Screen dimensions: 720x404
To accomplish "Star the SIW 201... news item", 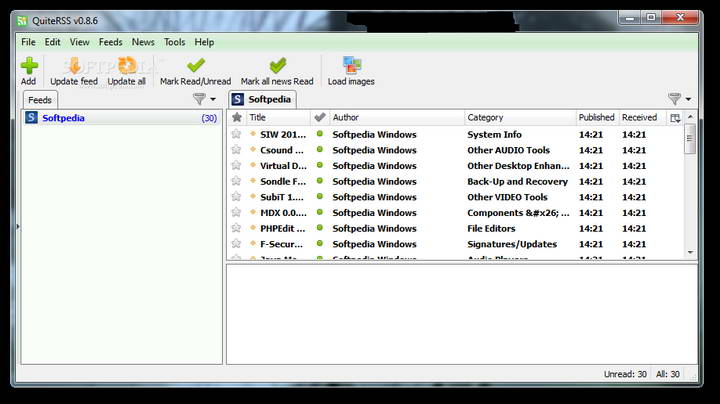I will click(x=236, y=134).
